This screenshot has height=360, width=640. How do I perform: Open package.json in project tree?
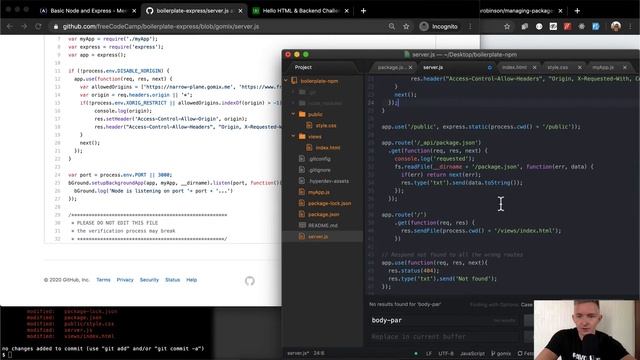pos(323,214)
